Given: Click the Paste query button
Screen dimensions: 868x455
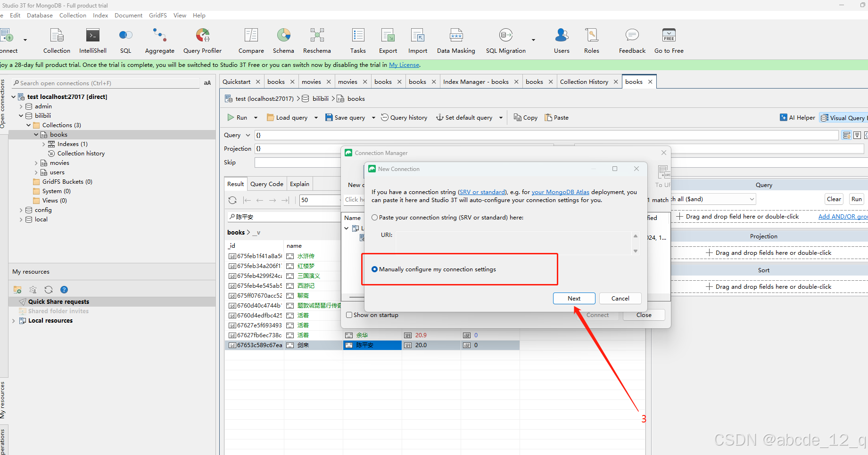Looking at the screenshot, I should [x=557, y=117].
